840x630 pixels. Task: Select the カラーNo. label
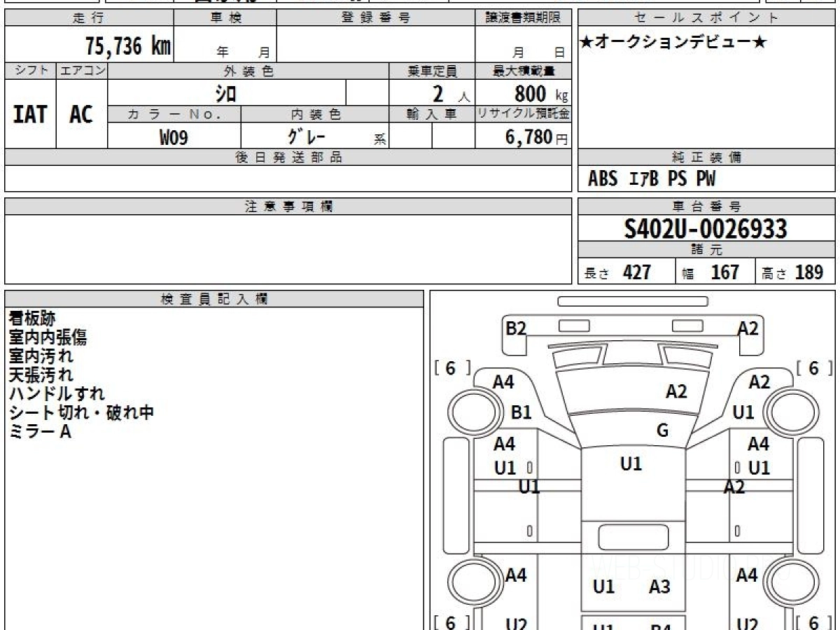174,114
